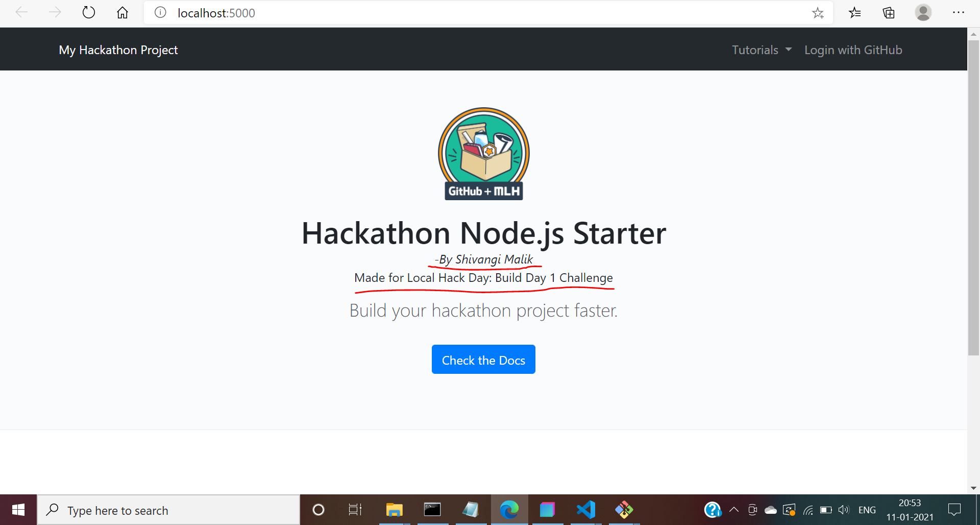This screenshot has height=525, width=980.
Task: Open the update notification tray icon
Action: [x=789, y=510]
